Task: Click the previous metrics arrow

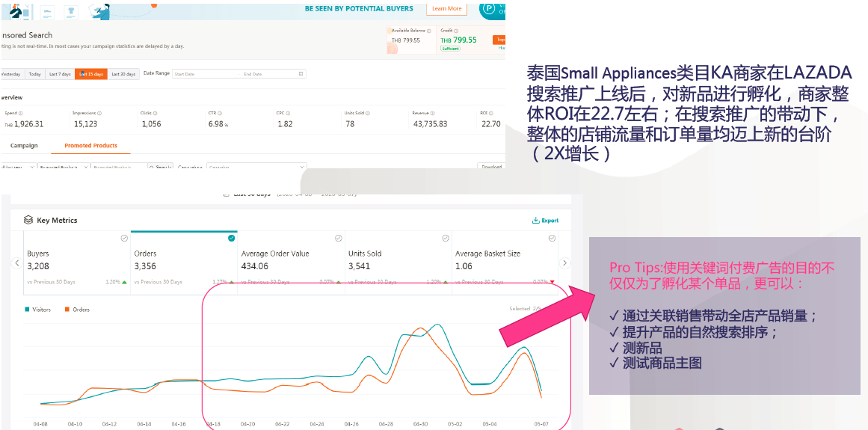Action: click(x=17, y=263)
